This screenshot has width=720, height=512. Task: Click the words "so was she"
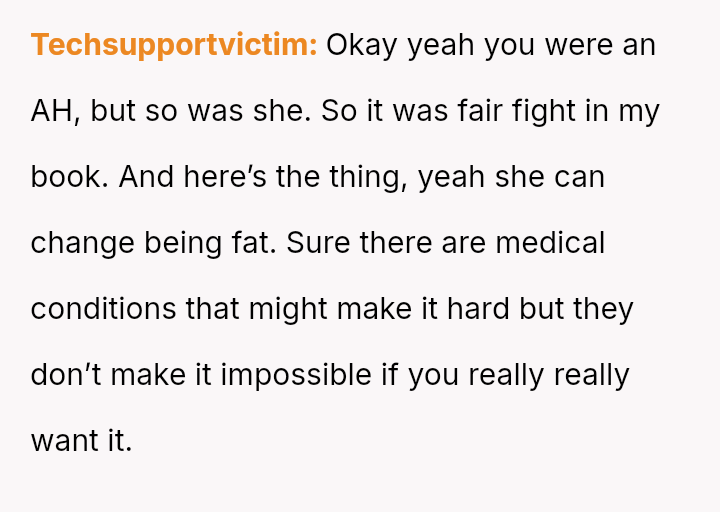click(x=224, y=111)
